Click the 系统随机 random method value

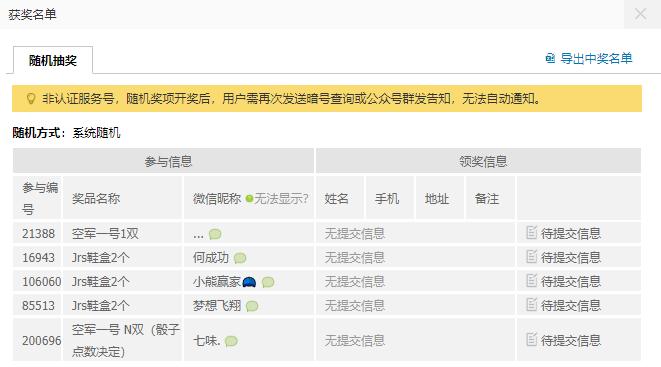97,133
